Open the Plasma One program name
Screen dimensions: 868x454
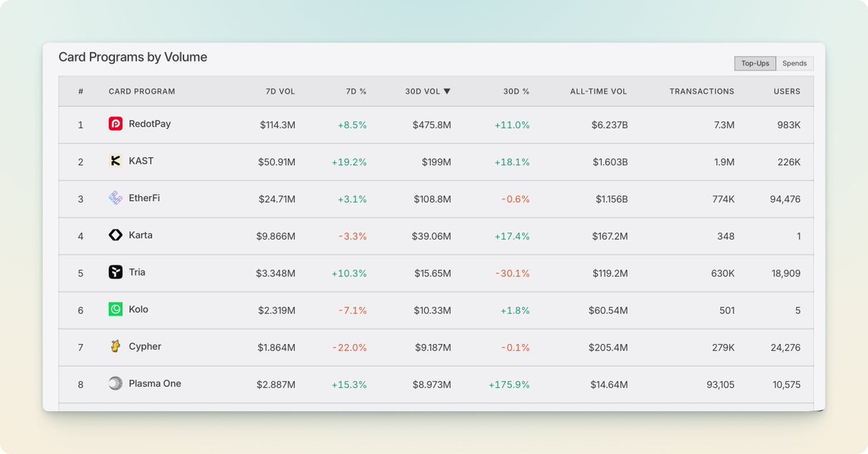tap(155, 384)
